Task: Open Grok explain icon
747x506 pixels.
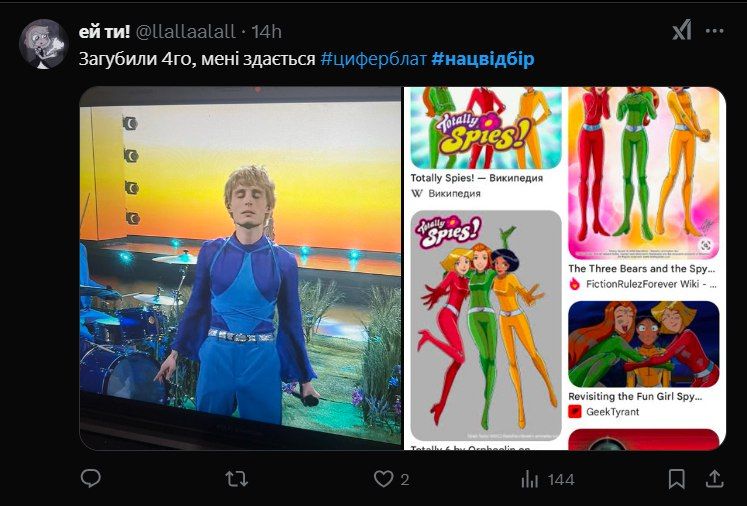Action: (x=681, y=30)
